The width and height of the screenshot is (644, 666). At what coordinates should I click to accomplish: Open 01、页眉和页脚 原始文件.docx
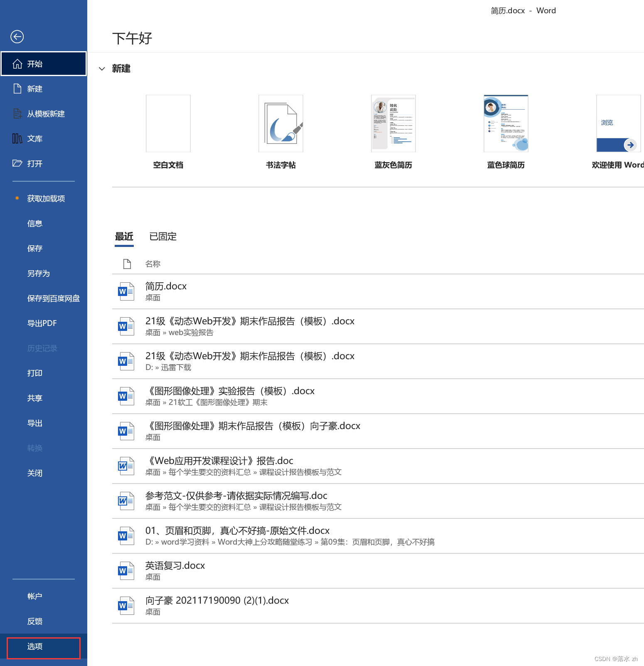(378, 536)
